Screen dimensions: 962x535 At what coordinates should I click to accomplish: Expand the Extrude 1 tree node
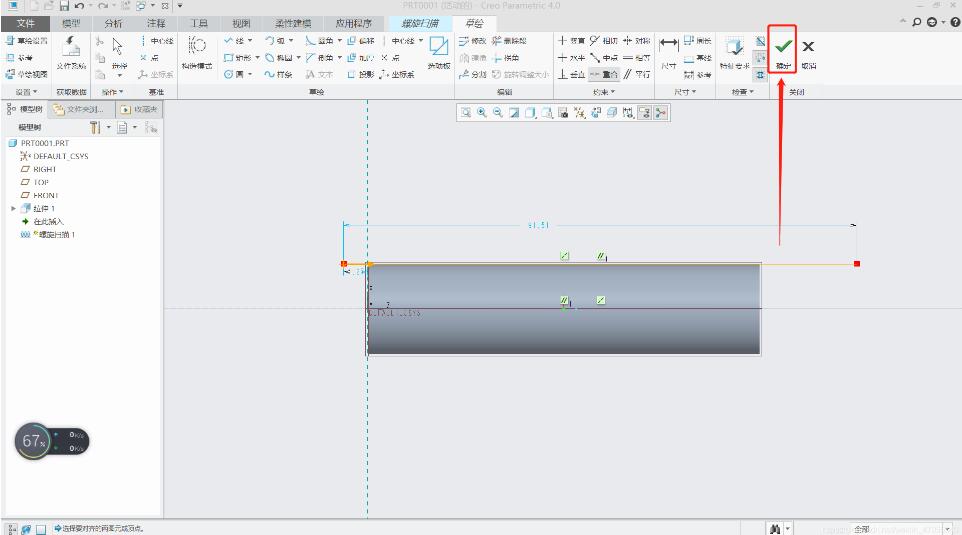click(x=13, y=209)
